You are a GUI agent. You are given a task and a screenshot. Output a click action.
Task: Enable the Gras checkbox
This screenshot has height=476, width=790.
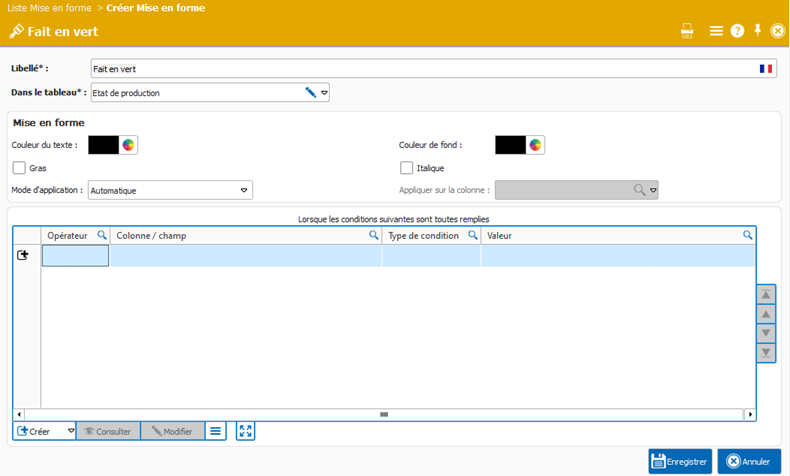[x=19, y=168]
